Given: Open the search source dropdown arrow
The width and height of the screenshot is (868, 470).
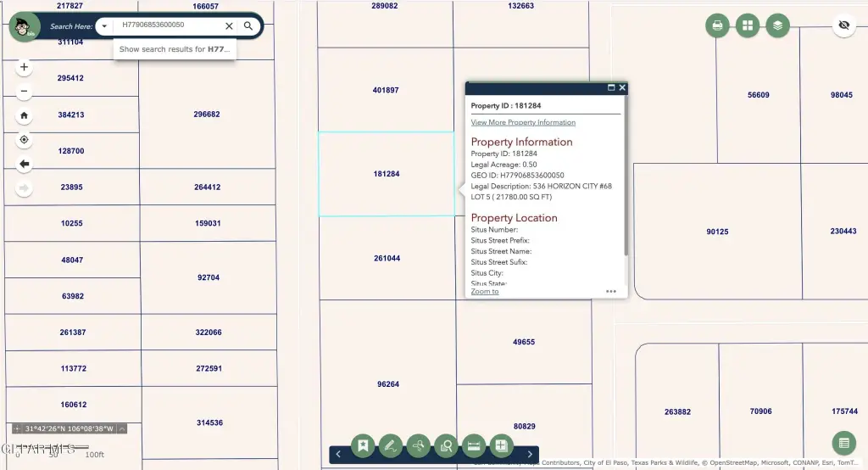Looking at the screenshot, I should [104, 26].
